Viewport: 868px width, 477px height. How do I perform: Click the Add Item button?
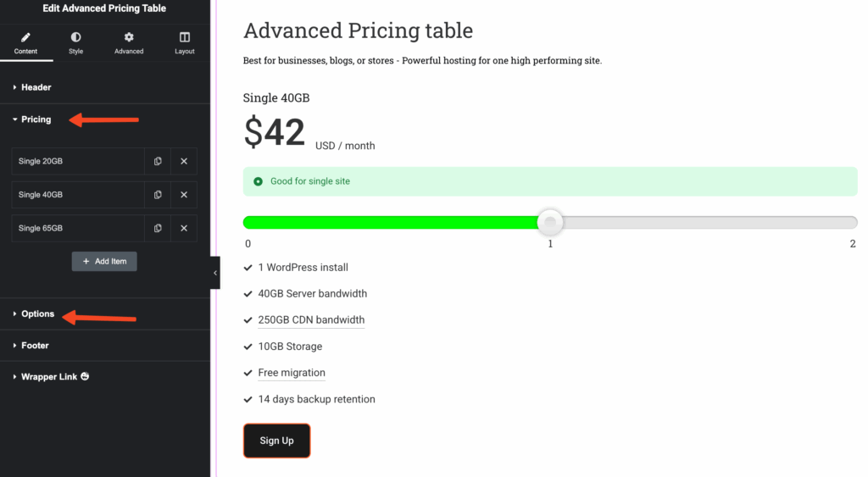104,261
